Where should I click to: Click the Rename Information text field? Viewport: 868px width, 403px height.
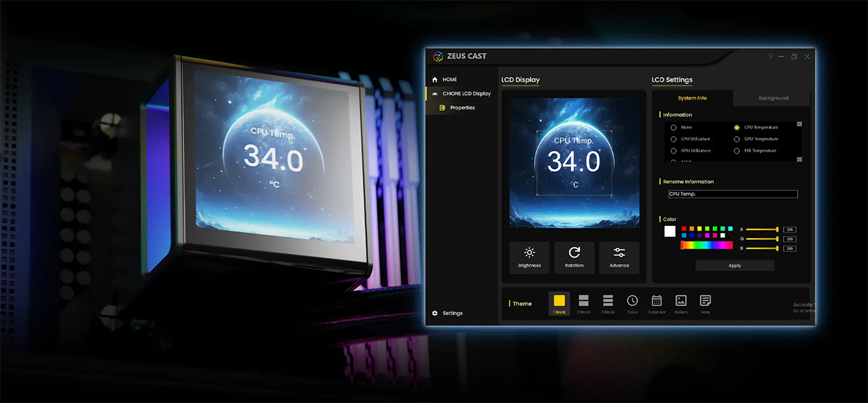[732, 194]
